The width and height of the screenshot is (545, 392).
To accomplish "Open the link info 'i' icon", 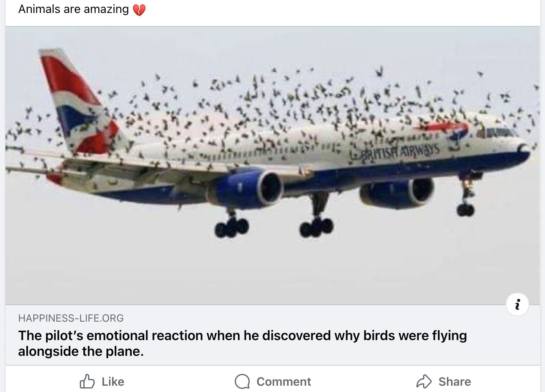I will coord(517,304).
